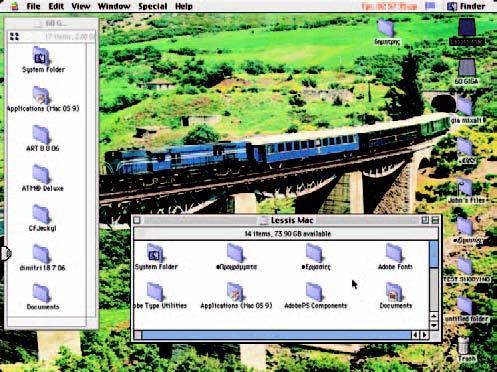Close the Lessis Mac window
The image size is (497, 372).
pyautogui.click(x=137, y=220)
